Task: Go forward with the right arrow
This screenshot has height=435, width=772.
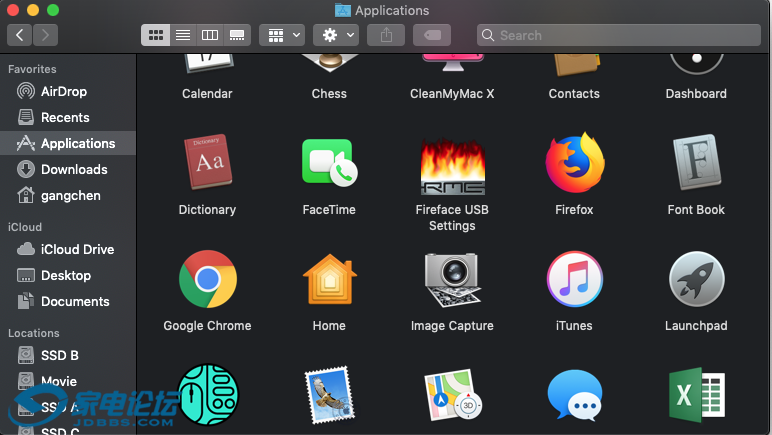Action: pyautogui.click(x=45, y=35)
